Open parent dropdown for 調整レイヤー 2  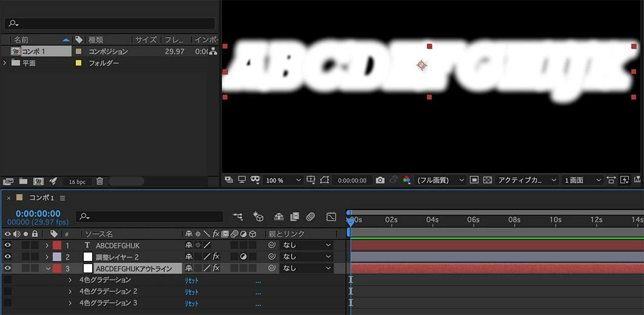[306, 257]
